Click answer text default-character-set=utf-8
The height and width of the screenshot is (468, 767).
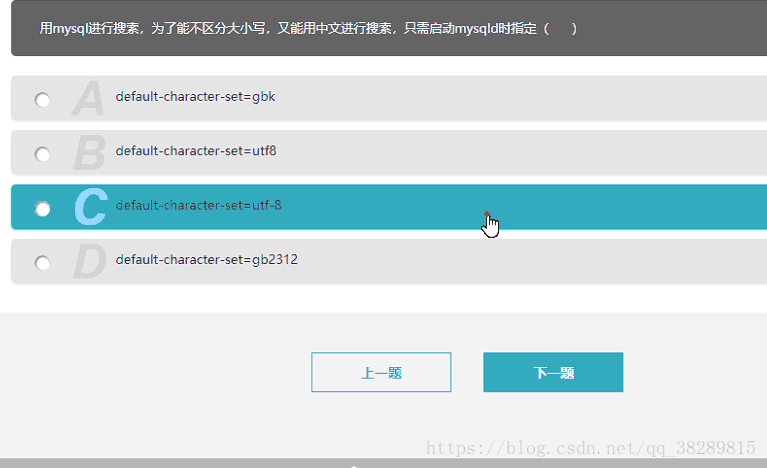tap(198, 205)
